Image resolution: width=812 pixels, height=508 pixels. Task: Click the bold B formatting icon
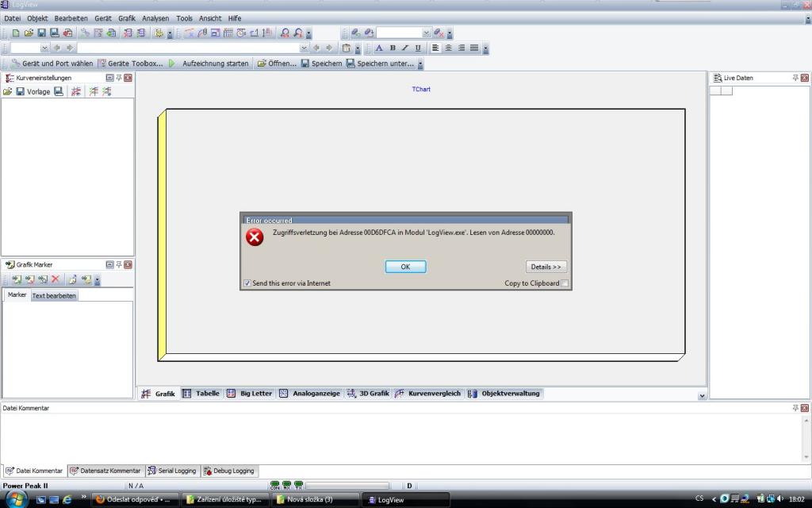392,48
